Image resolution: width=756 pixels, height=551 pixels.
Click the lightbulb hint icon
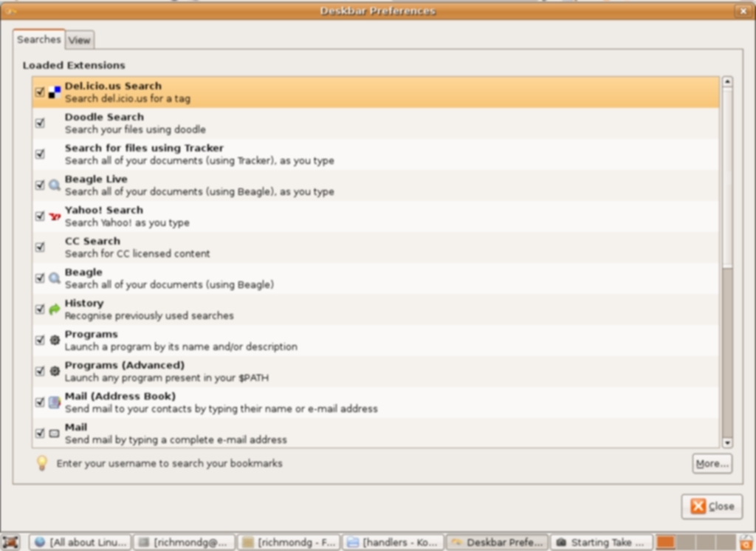[x=42, y=463]
